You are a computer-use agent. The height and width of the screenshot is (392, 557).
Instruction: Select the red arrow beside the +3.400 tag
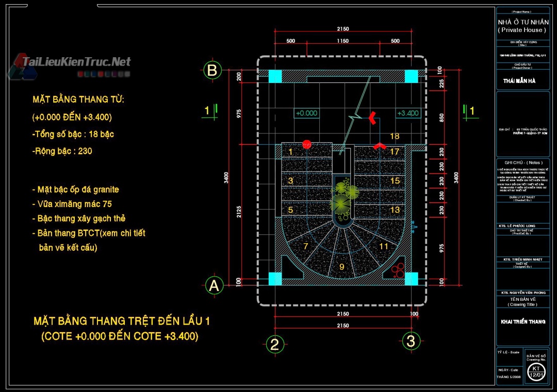371,118
